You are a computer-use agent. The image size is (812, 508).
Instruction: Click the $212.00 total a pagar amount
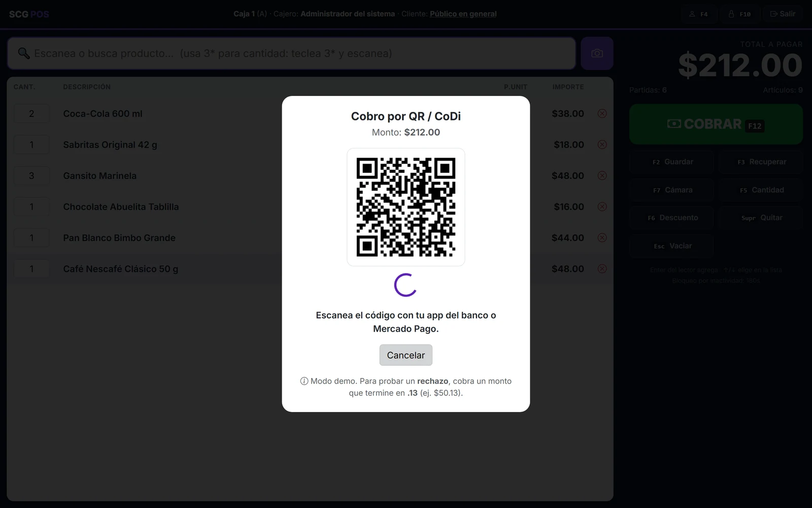click(740, 66)
